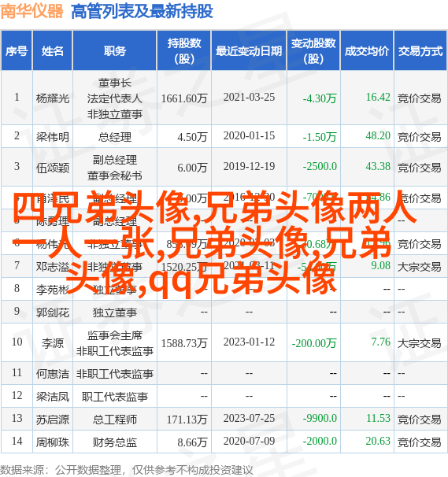Click the name 伍颂颖 in row 3
Screen dimensions: 448x477
click(x=53, y=168)
